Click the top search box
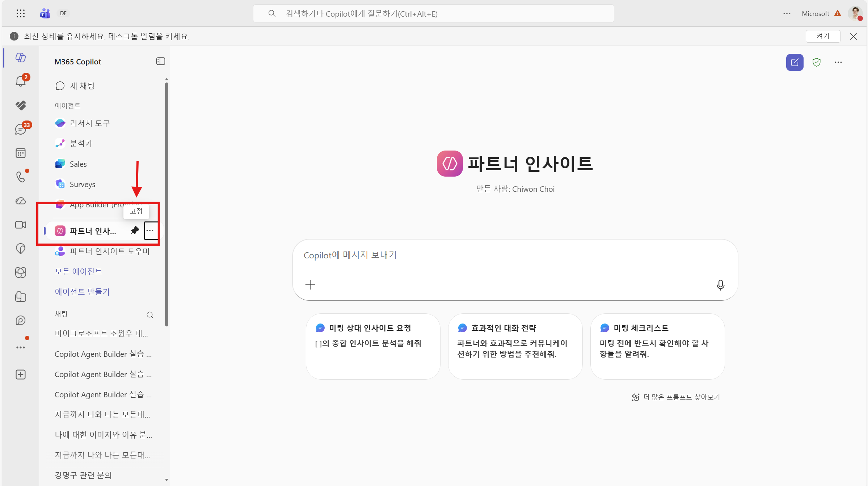 coord(433,13)
